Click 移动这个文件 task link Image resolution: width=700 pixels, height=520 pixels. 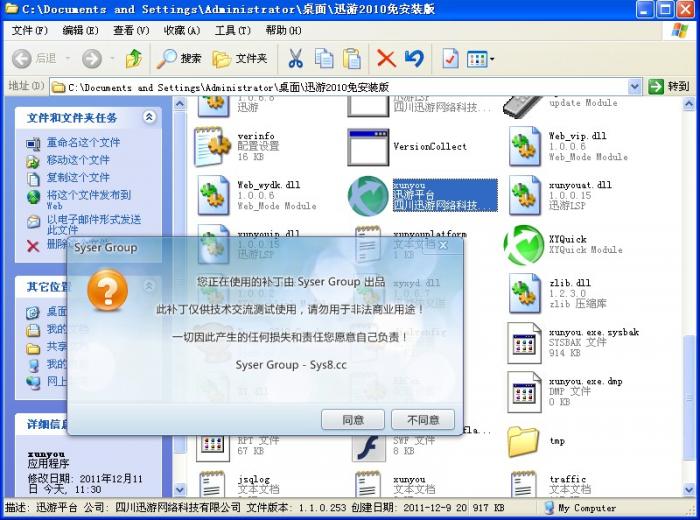(78, 160)
